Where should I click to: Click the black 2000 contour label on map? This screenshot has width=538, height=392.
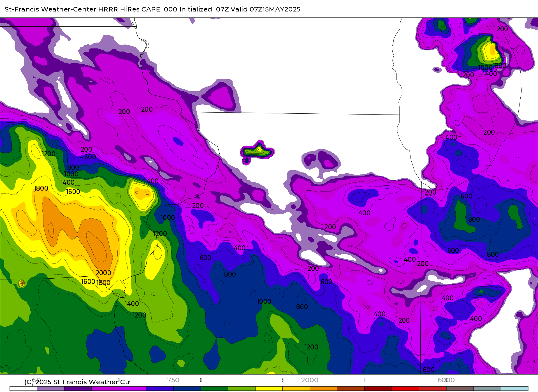103,273
